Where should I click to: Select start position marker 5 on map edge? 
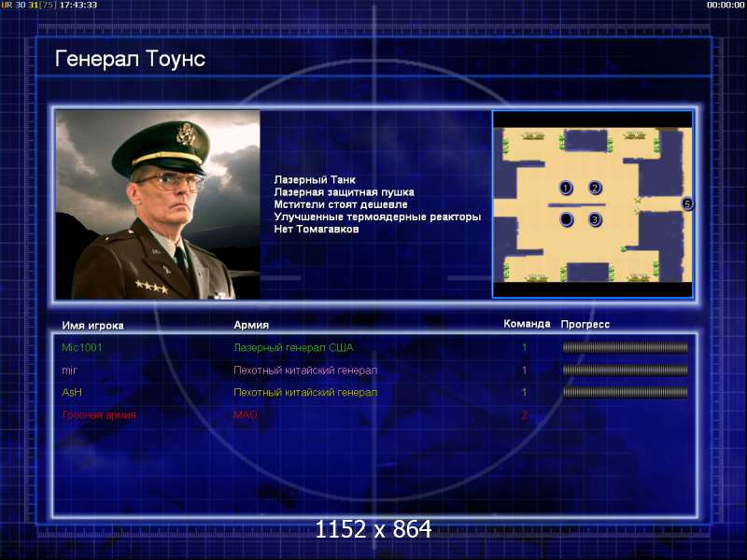[x=687, y=203]
